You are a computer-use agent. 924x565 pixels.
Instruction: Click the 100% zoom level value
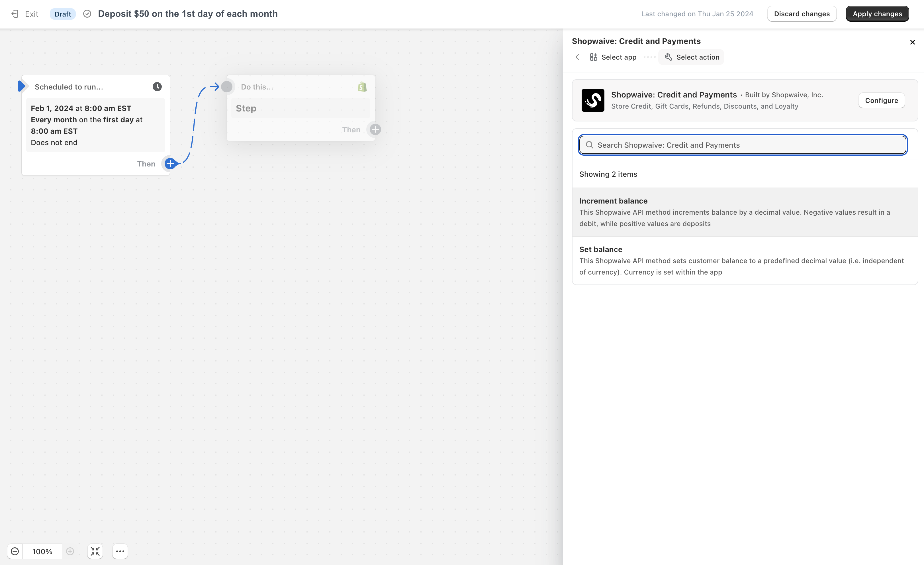pos(42,552)
